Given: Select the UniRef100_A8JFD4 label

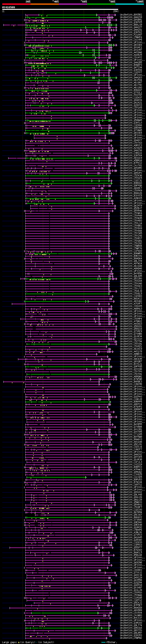Looking at the screenshot, I should (131, 80).
